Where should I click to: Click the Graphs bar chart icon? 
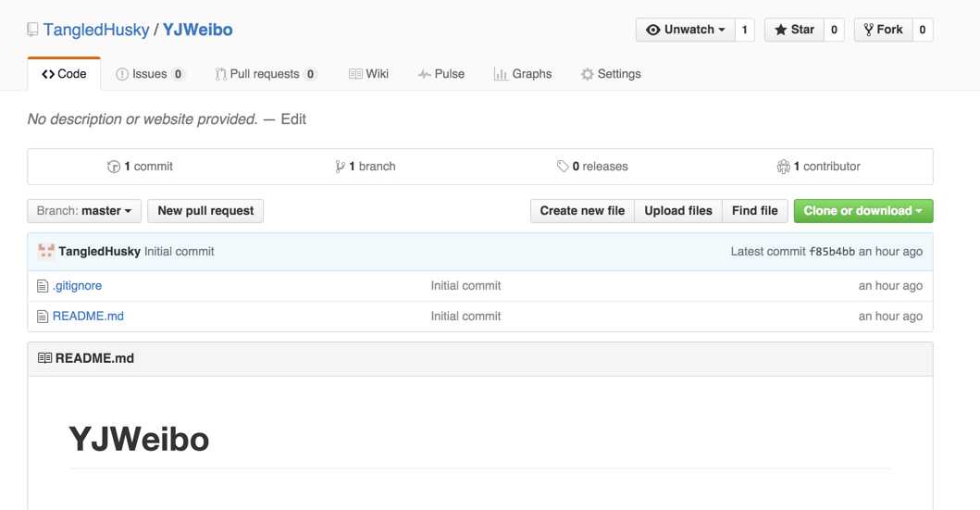(x=501, y=74)
